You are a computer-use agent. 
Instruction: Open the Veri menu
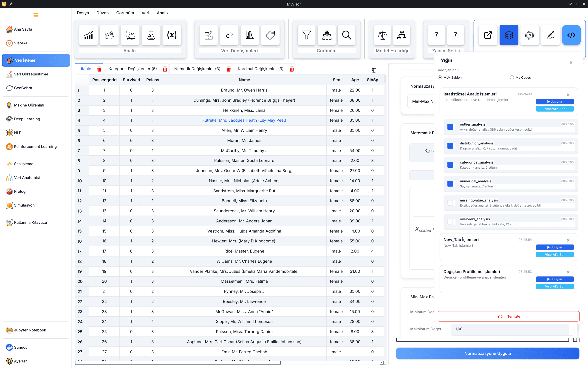[x=145, y=13]
